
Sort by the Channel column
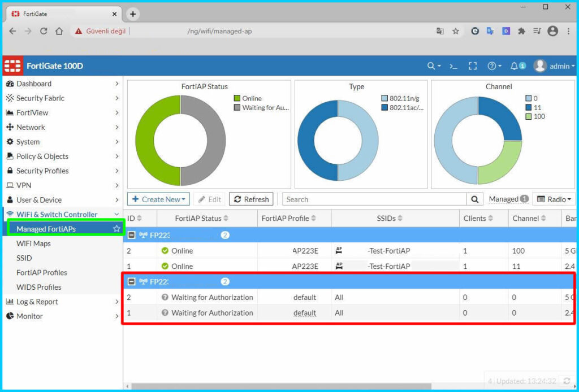point(529,218)
